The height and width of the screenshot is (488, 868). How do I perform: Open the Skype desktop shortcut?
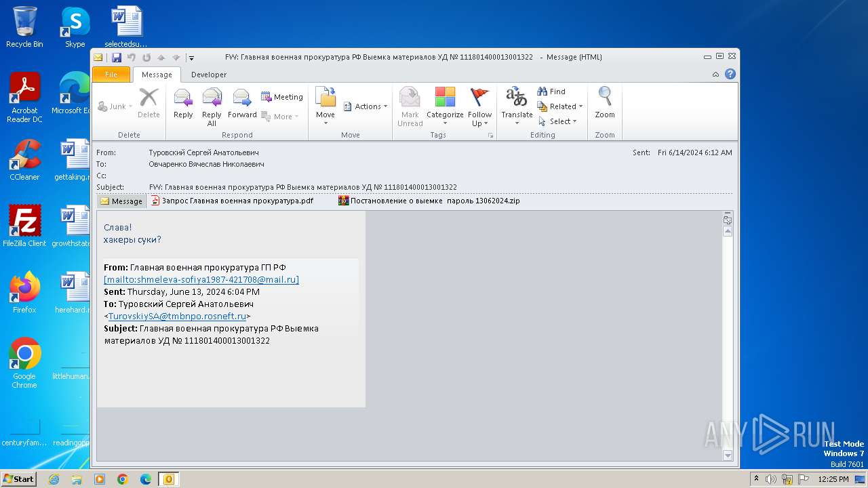pyautogui.click(x=75, y=28)
